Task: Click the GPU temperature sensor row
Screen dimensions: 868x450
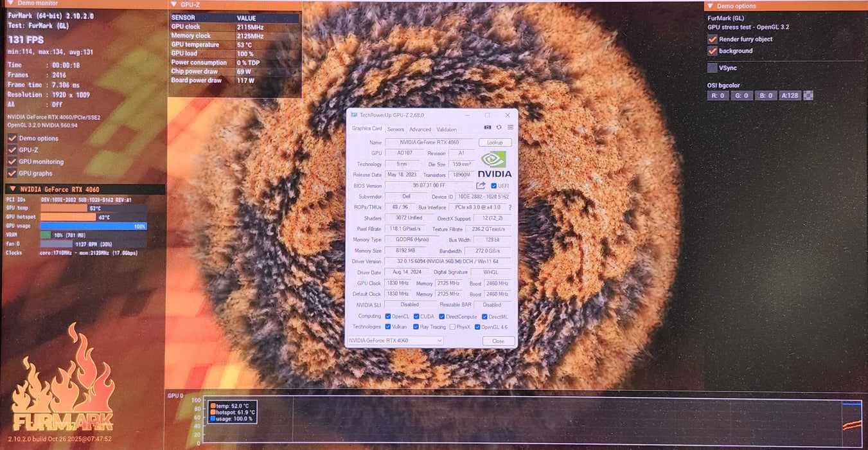Action: coord(235,45)
